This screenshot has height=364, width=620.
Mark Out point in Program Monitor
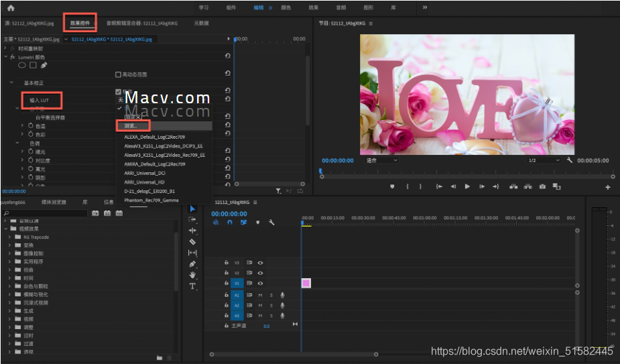(x=420, y=186)
